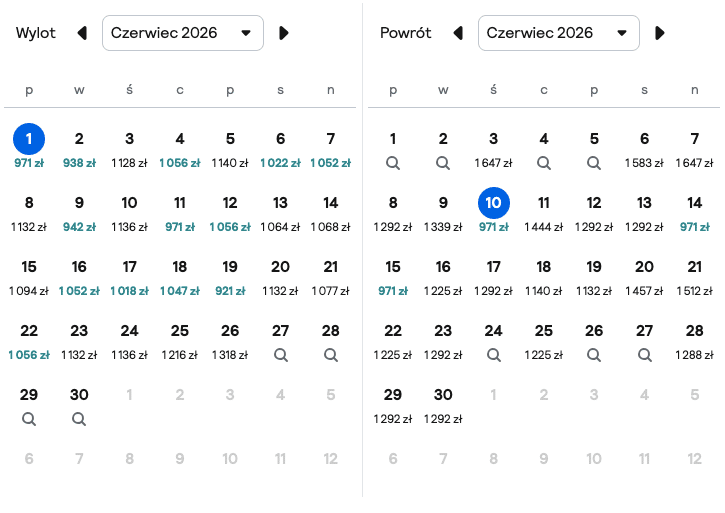Select the highlighted return date June 10
Image resolution: width=725 pixels, height=513 pixels.
(x=494, y=203)
